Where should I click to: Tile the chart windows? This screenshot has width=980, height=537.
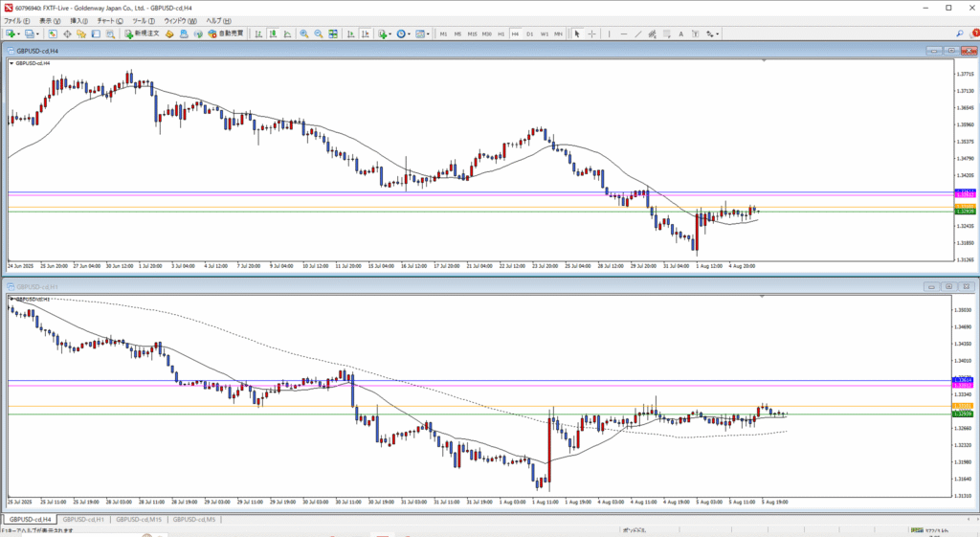pyautogui.click(x=333, y=34)
